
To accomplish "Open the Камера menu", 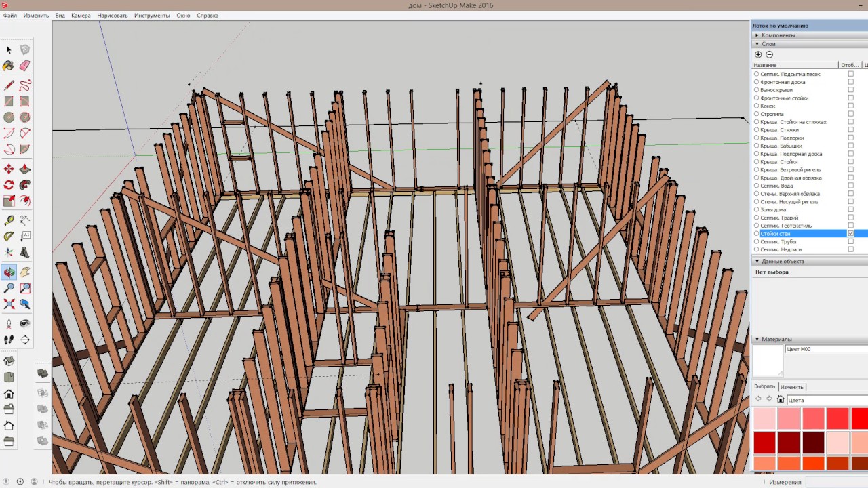I will pyautogui.click(x=81, y=15).
